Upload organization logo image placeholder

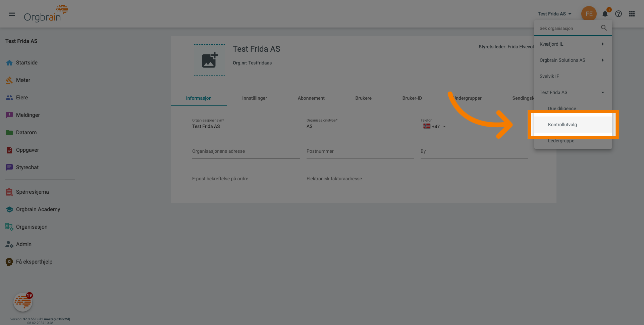[x=209, y=60]
